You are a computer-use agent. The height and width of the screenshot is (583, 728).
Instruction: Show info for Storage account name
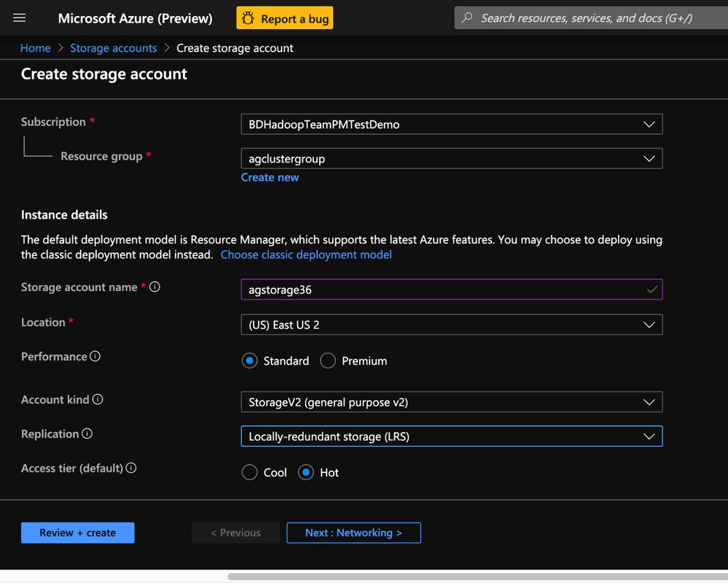tap(154, 287)
